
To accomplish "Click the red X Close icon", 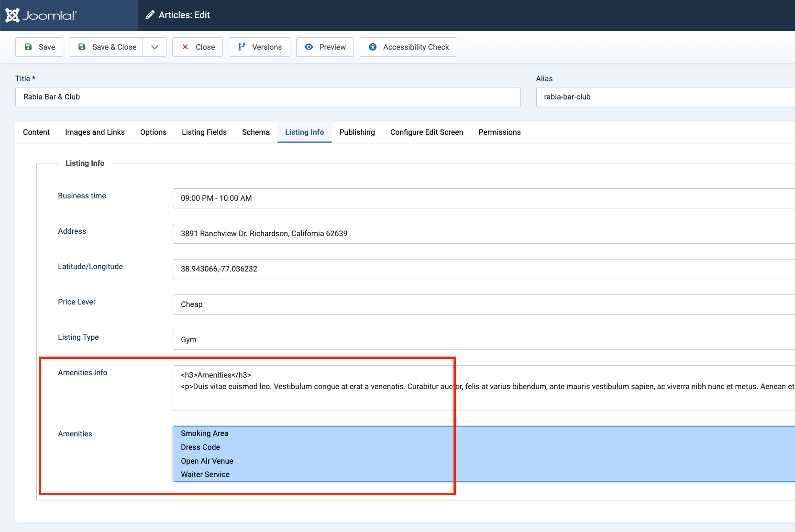I will pos(185,47).
